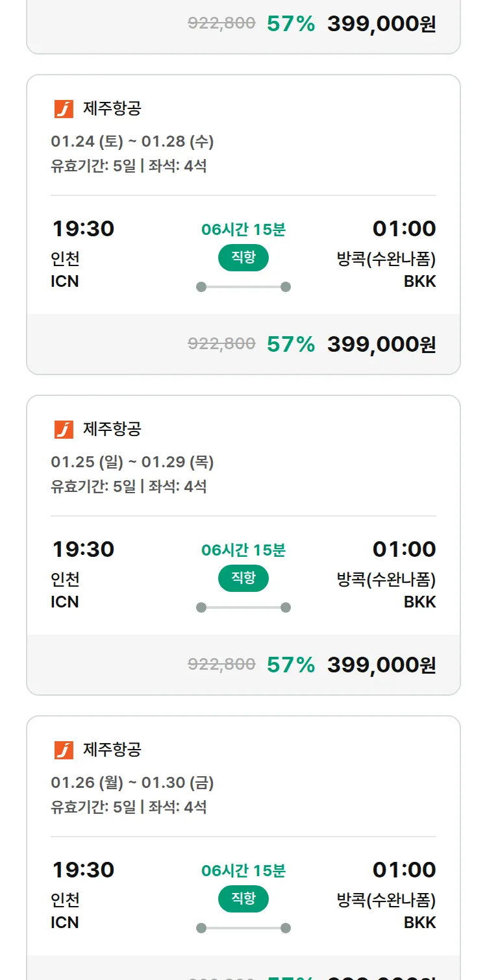Tap the 직항 badge on the 01.26 flight
487x980 pixels.
click(x=243, y=899)
